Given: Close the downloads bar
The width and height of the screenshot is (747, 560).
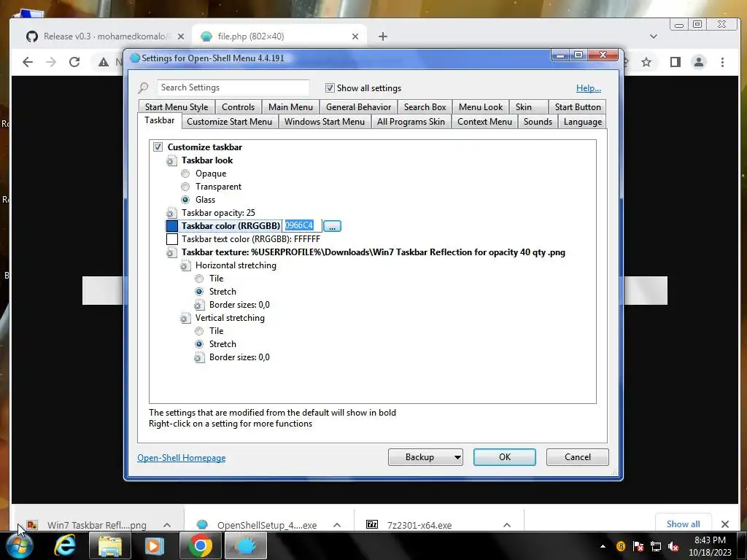Looking at the screenshot, I should pos(725,524).
